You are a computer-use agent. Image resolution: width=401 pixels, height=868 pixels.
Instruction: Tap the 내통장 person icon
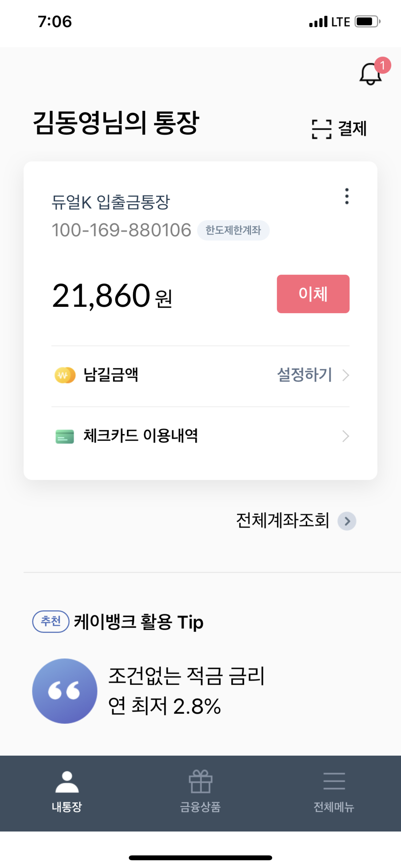pos(67,781)
